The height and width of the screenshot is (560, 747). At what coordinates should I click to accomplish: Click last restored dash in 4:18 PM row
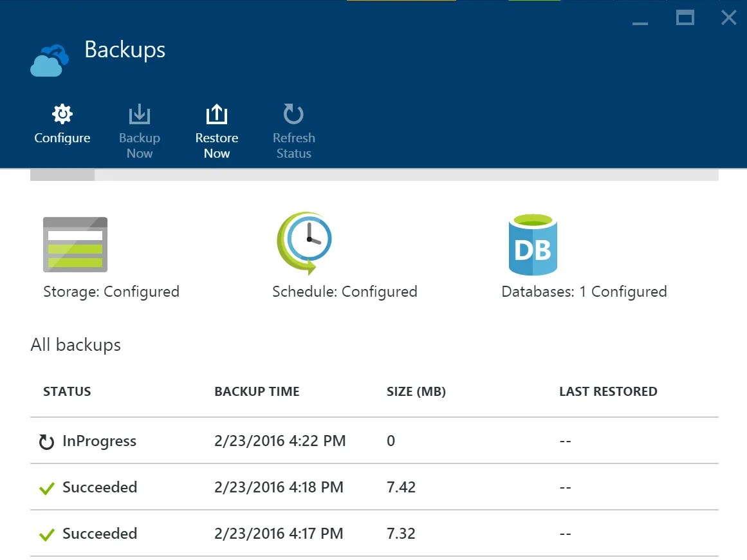coord(566,487)
